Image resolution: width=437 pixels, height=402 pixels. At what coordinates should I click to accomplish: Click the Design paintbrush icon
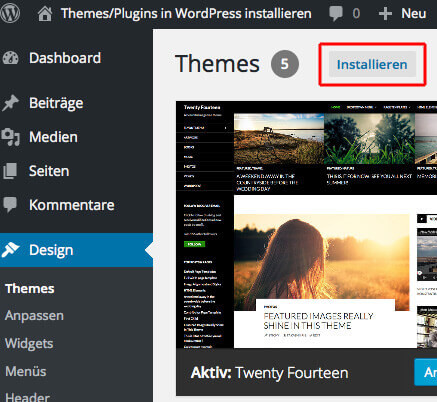point(10,250)
